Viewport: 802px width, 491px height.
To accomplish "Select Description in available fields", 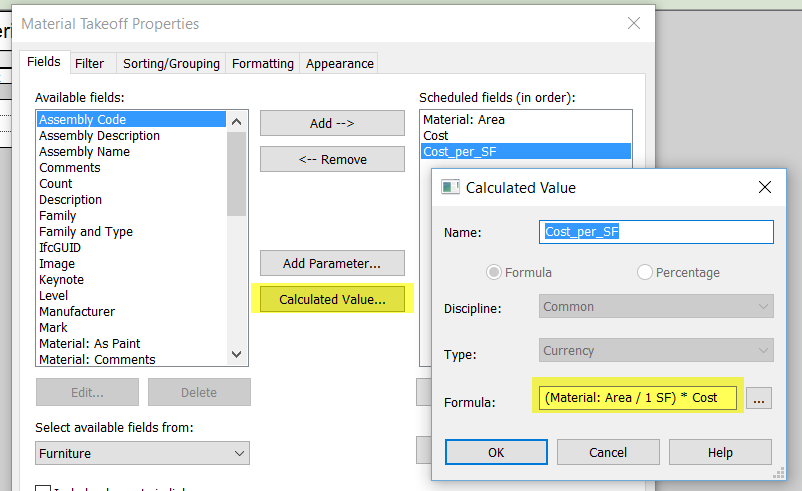I will click(x=132, y=199).
